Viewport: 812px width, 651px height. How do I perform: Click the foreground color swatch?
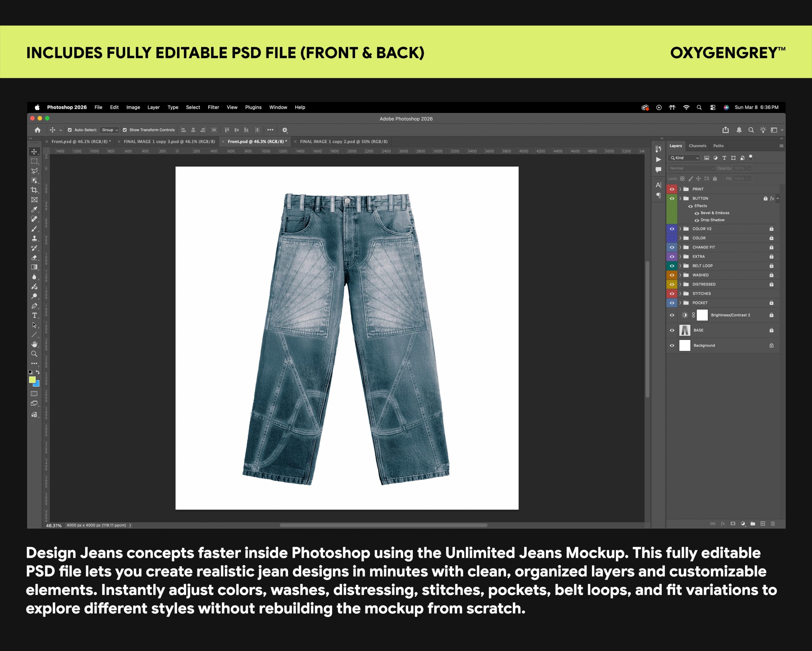pyautogui.click(x=32, y=380)
